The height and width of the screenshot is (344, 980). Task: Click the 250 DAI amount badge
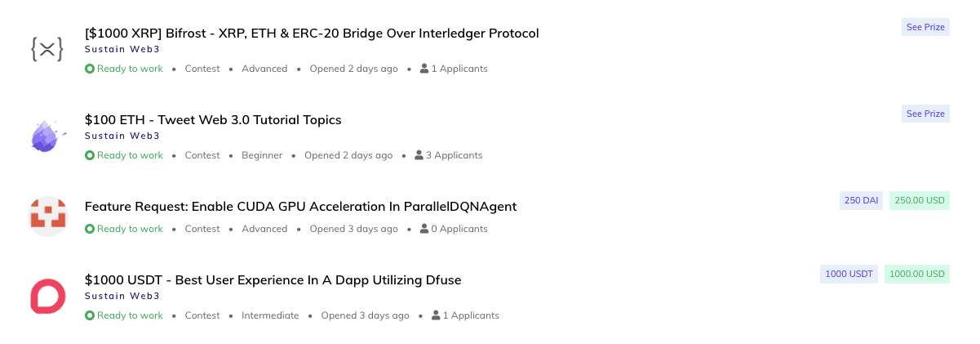(861, 200)
